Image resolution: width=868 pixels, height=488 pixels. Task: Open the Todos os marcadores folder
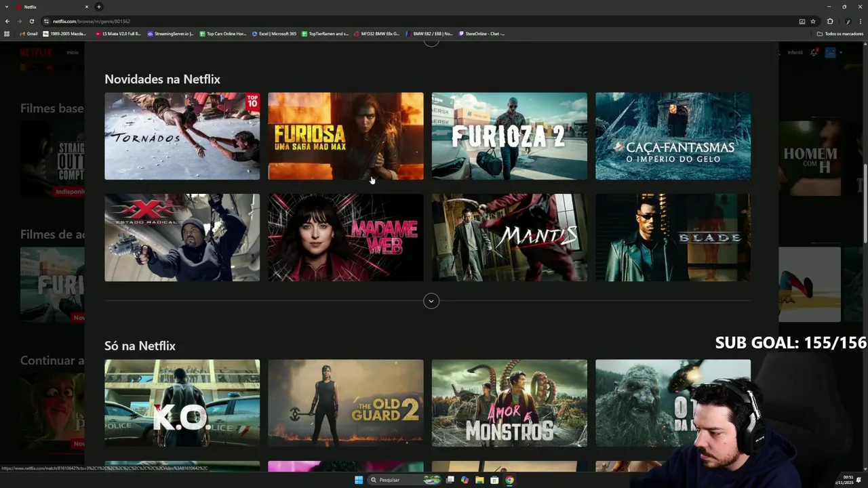[x=840, y=33]
